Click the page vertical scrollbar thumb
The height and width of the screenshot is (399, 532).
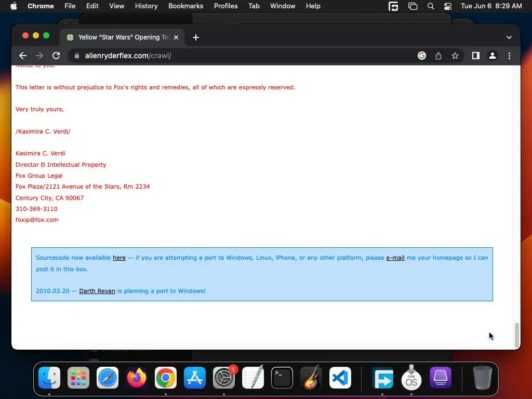point(517,335)
